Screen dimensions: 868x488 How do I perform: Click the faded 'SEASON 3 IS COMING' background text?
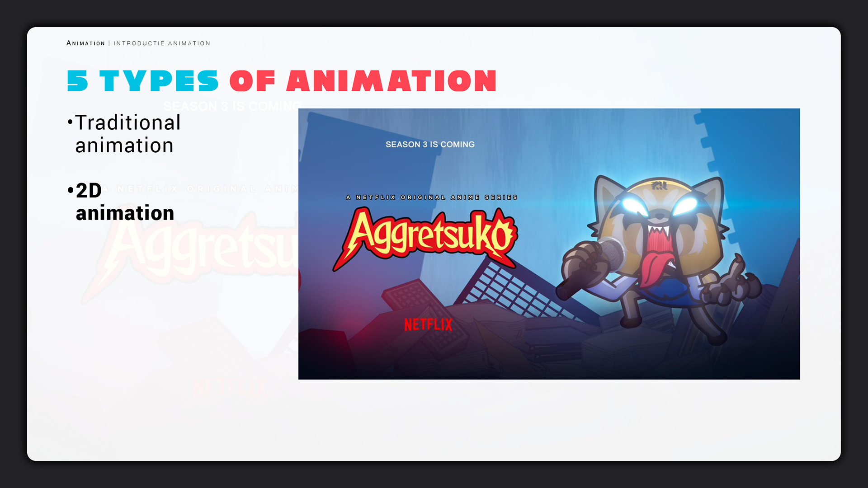(231, 106)
